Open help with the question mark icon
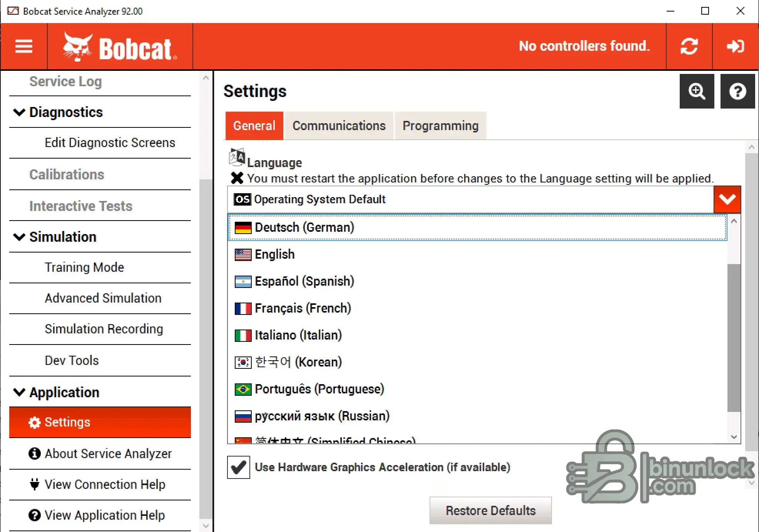The height and width of the screenshot is (532, 759). coord(737,91)
